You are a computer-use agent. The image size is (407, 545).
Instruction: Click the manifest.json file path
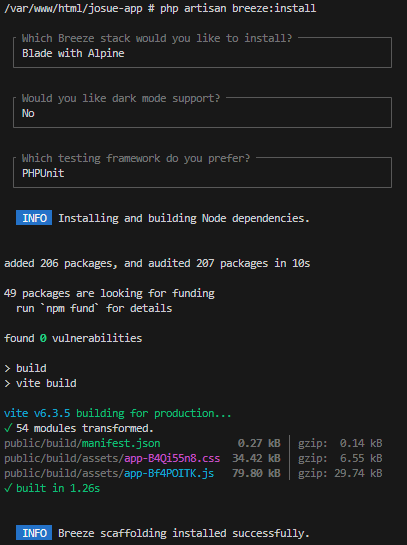[82, 443]
